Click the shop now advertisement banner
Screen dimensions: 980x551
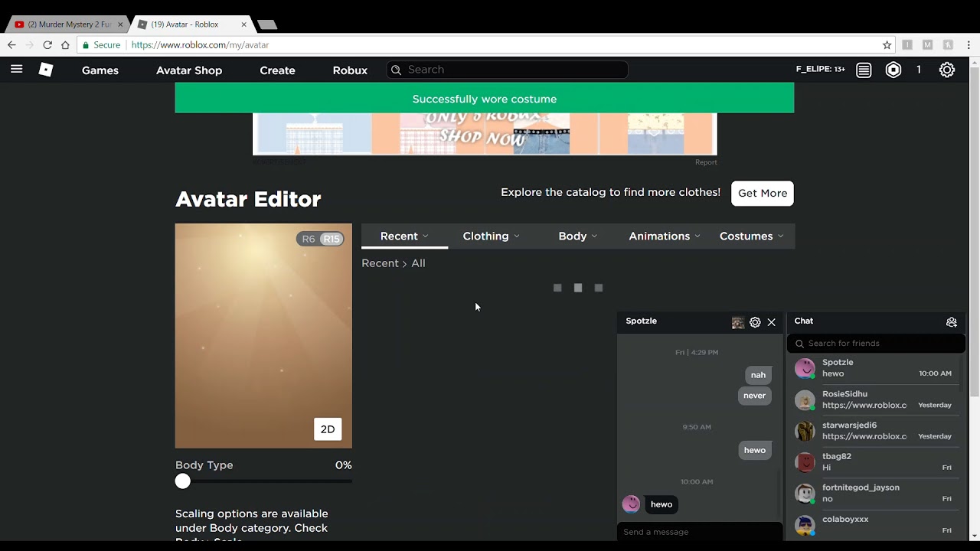coord(485,134)
